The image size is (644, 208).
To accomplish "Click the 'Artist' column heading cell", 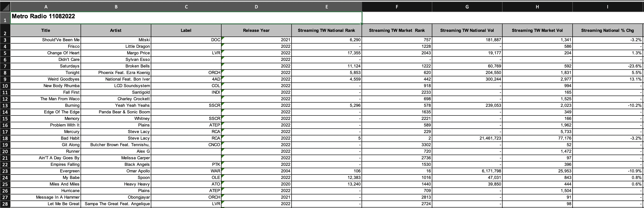I will click(x=116, y=30).
